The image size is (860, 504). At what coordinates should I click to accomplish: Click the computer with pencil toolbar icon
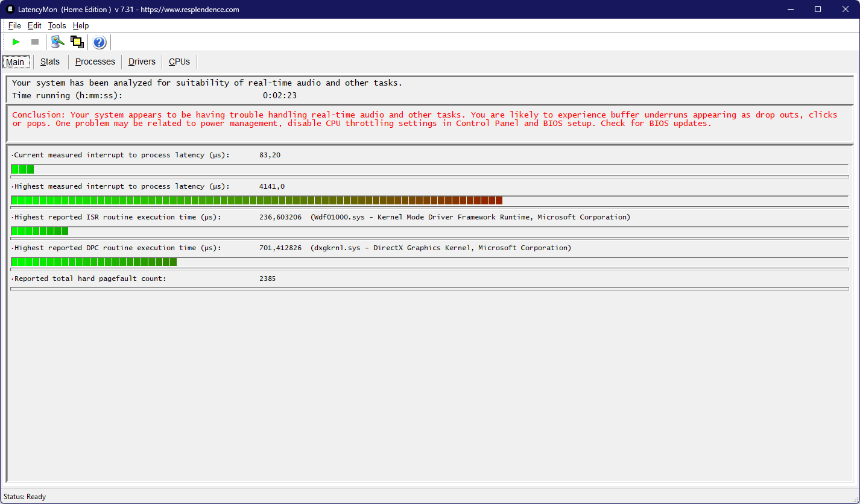click(57, 42)
